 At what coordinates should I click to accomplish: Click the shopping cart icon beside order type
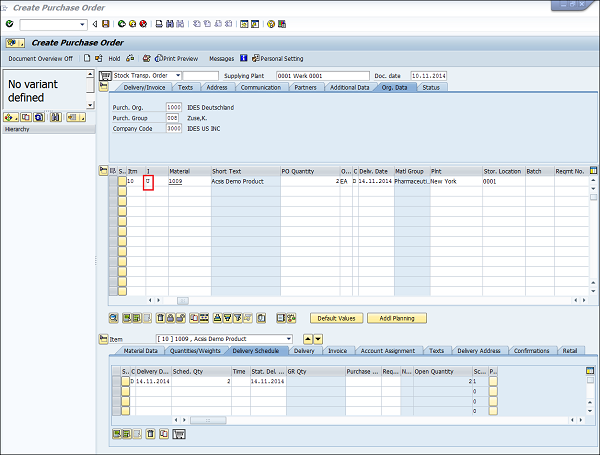(105, 76)
